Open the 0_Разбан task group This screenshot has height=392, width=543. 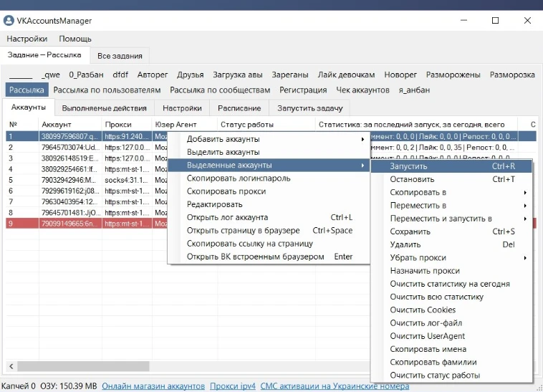tap(86, 75)
